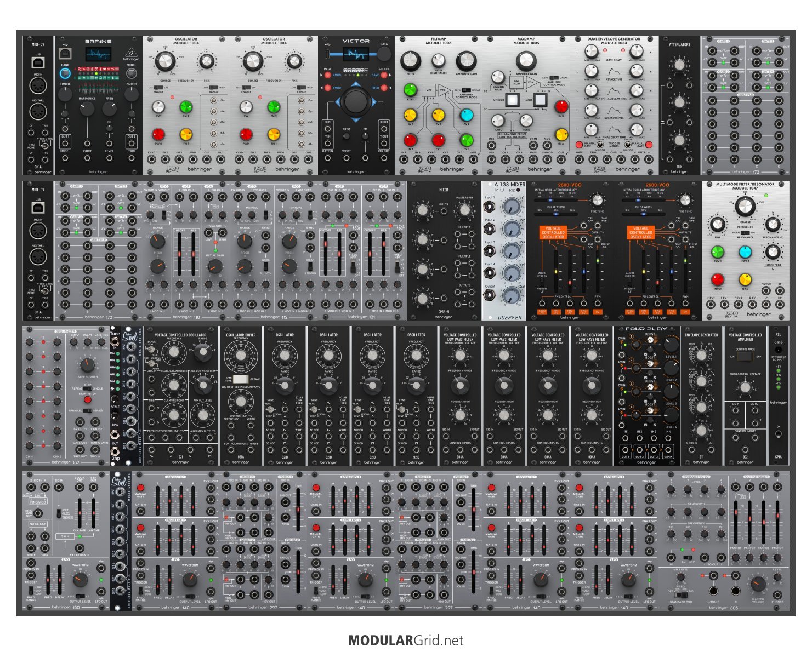
Task: Push the UNMOD illuminated button on Modamp
Action: (512, 100)
